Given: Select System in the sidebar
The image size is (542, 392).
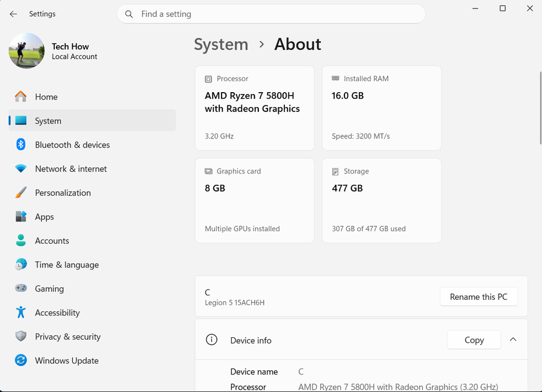Looking at the screenshot, I should pos(92,120).
